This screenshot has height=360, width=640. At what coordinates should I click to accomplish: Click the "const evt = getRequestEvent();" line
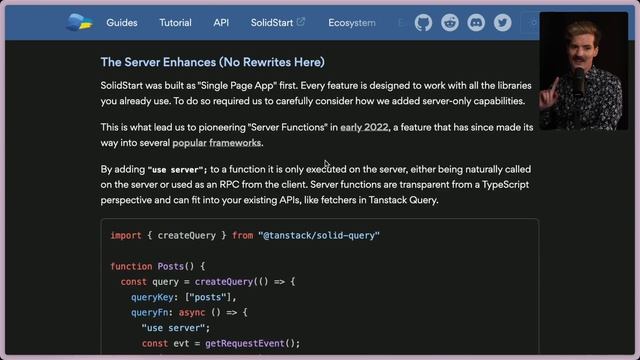(221, 344)
